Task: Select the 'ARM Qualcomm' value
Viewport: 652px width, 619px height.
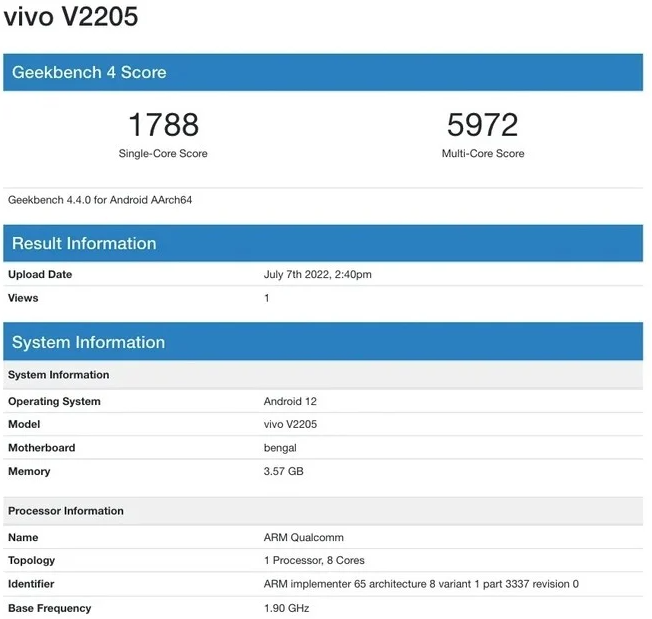Action: [304, 537]
